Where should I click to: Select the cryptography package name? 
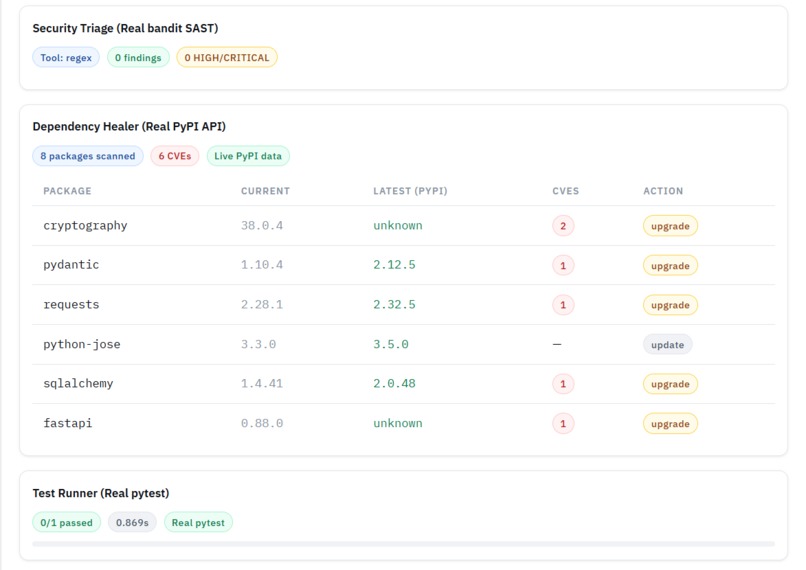[x=85, y=226]
